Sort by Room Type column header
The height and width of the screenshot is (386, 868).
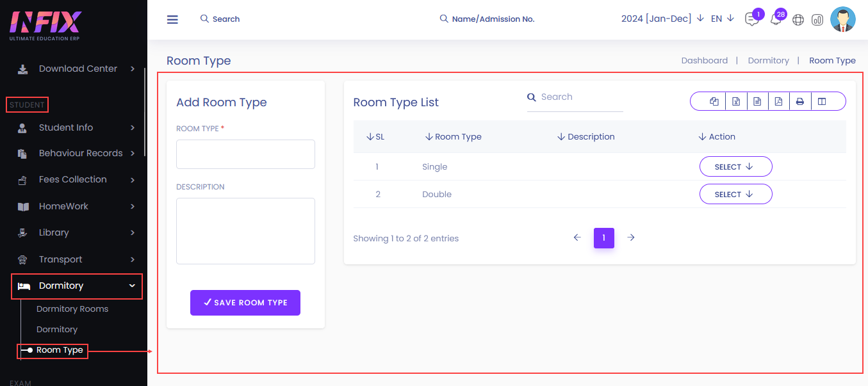[453, 136]
